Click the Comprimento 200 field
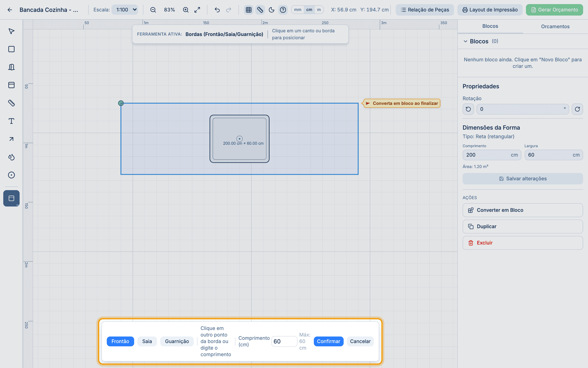The width and height of the screenshot is (588, 368). [x=492, y=155]
